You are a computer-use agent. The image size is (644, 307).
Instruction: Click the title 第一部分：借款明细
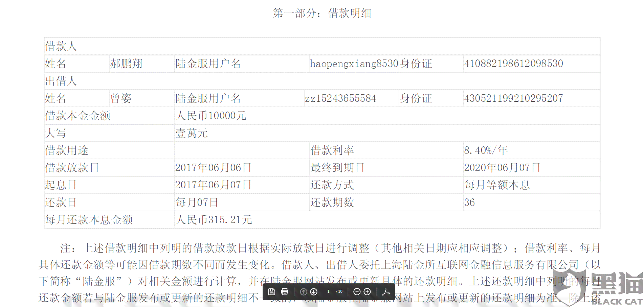[x=322, y=13]
